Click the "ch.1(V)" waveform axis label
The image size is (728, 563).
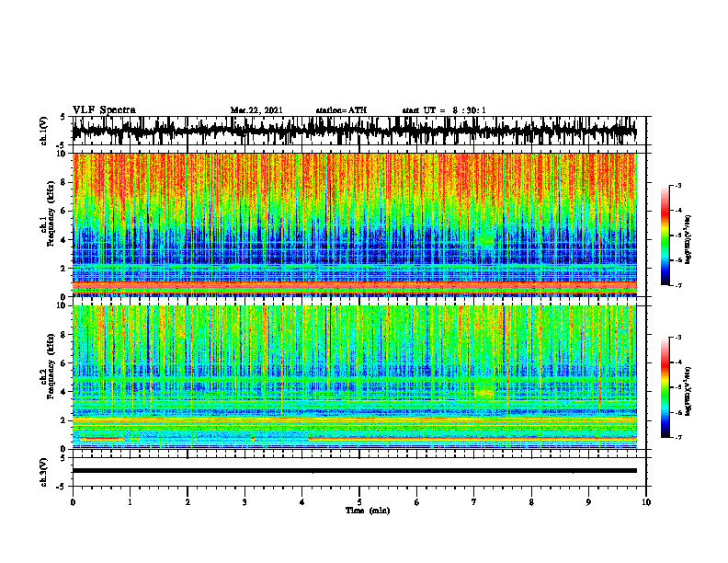[x=44, y=131]
